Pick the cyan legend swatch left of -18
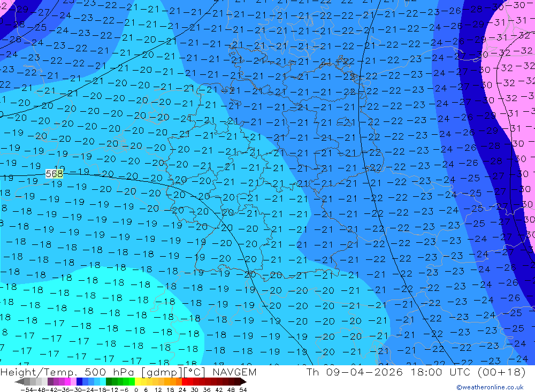The height and width of the screenshot is (392, 535). (x=103, y=382)
